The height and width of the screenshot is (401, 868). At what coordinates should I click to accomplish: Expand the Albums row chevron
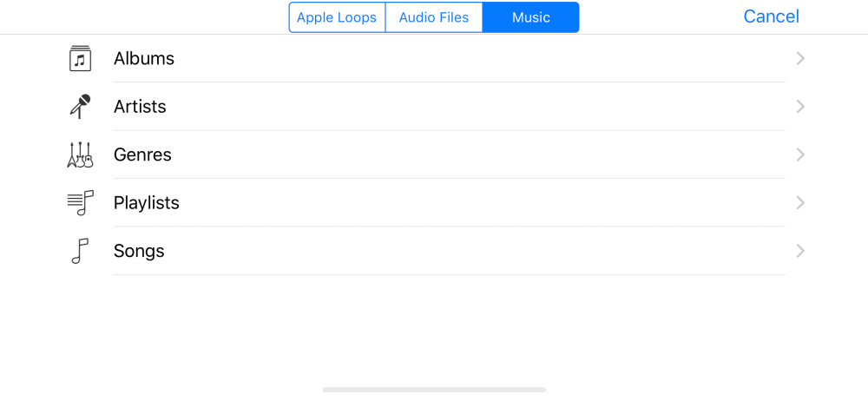click(x=800, y=58)
